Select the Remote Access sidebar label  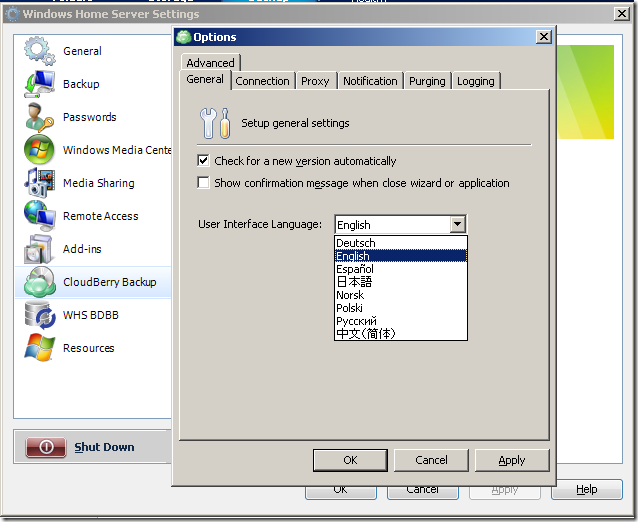(x=101, y=216)
